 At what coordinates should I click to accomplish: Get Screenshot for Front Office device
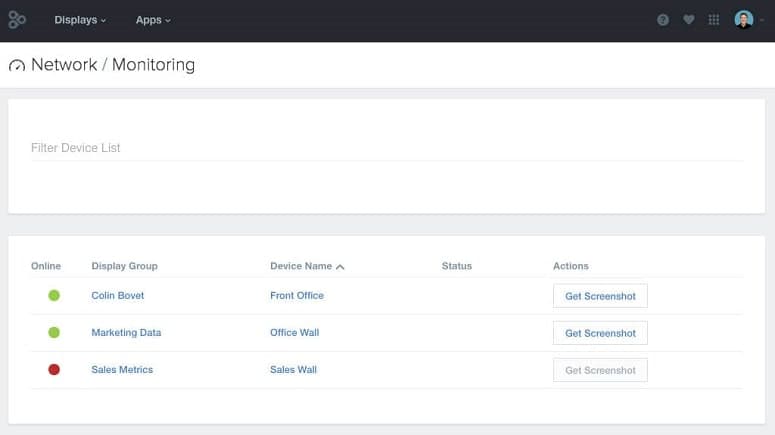[x=600, y=296]
